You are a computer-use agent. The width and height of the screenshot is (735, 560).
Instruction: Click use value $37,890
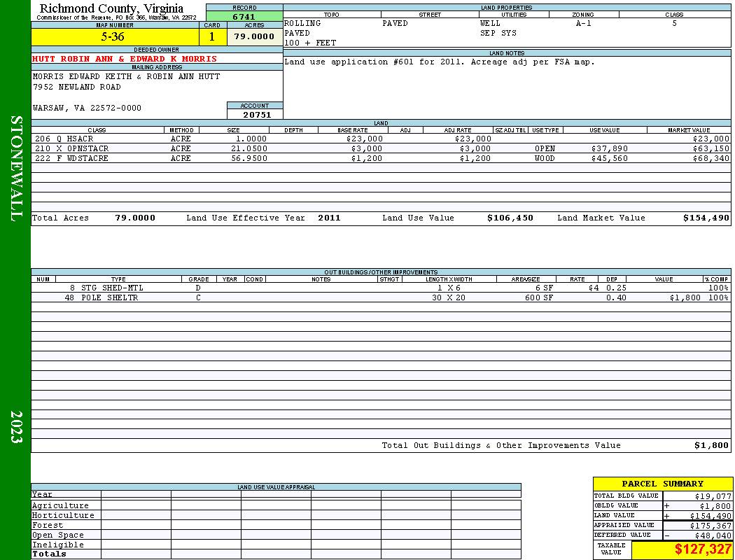coord(610,148)
